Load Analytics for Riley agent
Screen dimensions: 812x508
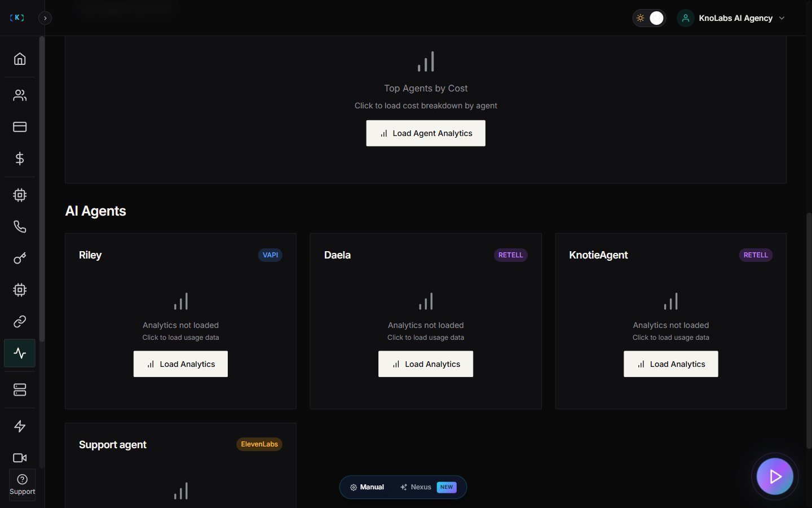click(x=180, y=364)
